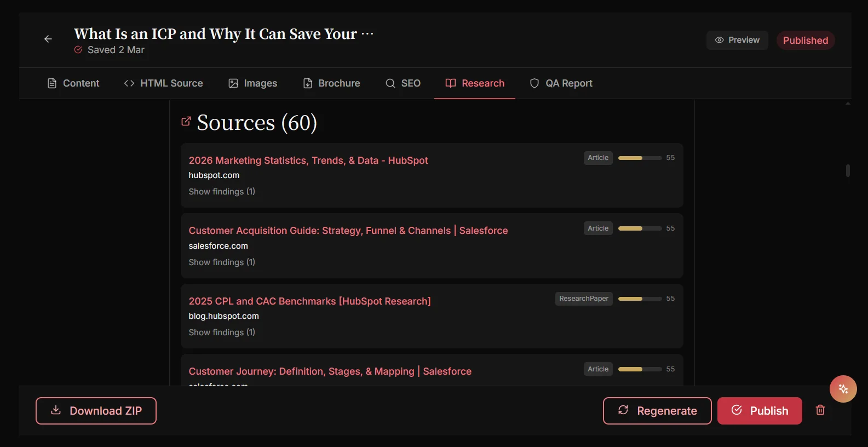Open Customer Acquisition Guide Salesforce link
The image size is (868, 447).
coord(348,231)
